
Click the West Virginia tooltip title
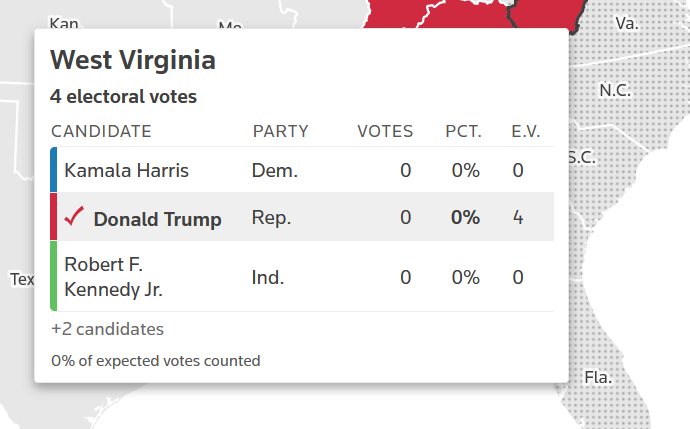click(x=133, y=60)
